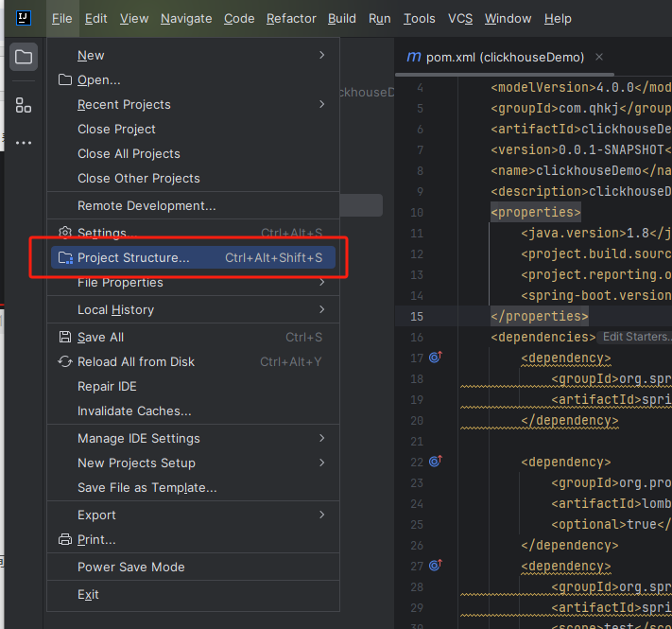Click line number 10 in gutter
672x629 pixels.
tap(417, 212)
